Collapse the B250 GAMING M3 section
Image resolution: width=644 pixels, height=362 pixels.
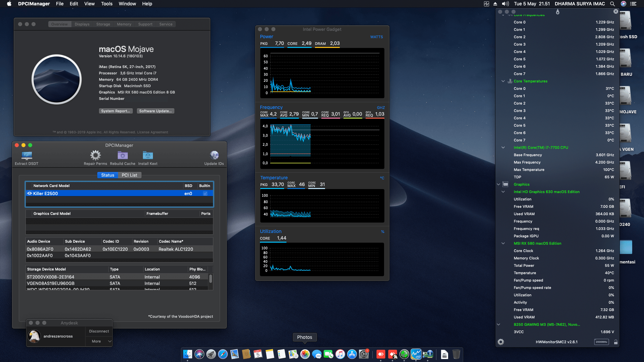tap(498, 324)
